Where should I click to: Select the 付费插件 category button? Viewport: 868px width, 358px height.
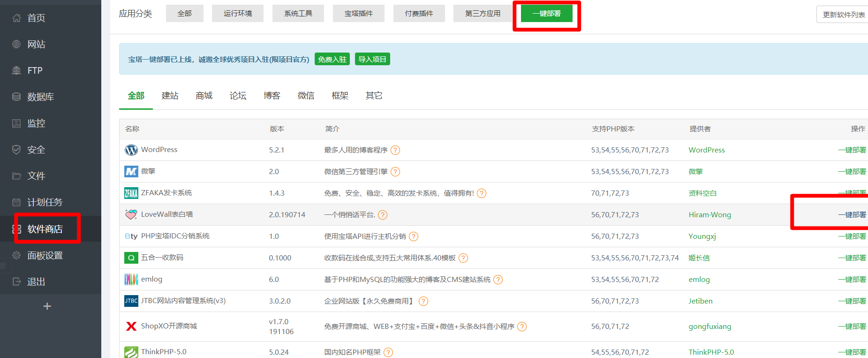tap(419, 14)
